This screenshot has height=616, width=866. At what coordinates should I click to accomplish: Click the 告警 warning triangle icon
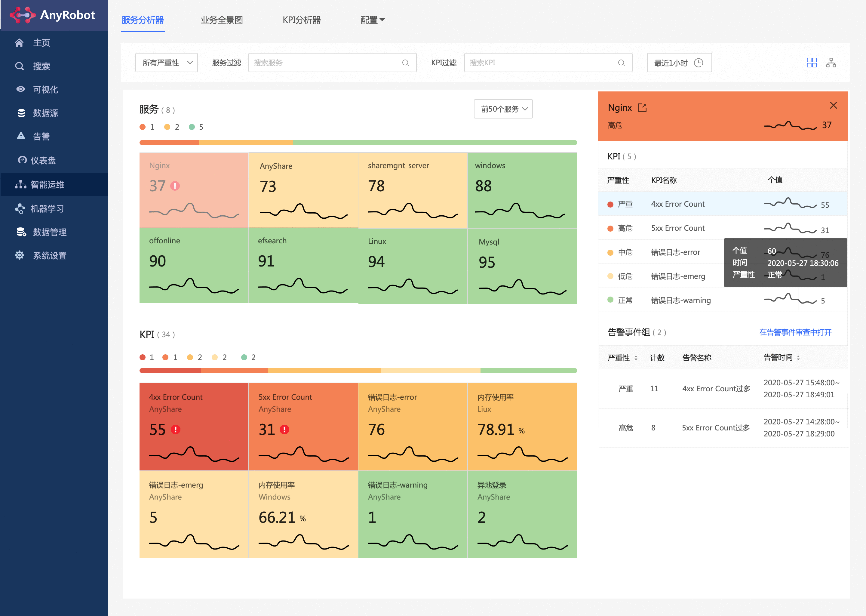tap(21, 136)
